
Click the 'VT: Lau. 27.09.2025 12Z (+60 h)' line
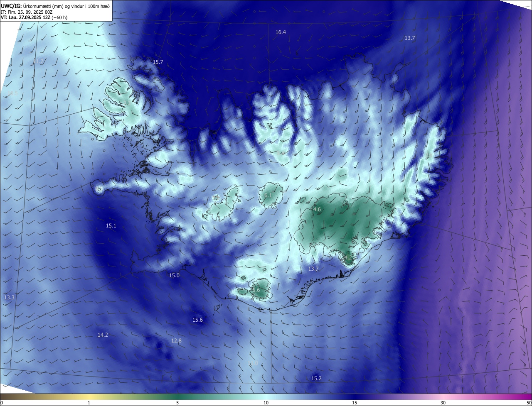tap(34, 17)
